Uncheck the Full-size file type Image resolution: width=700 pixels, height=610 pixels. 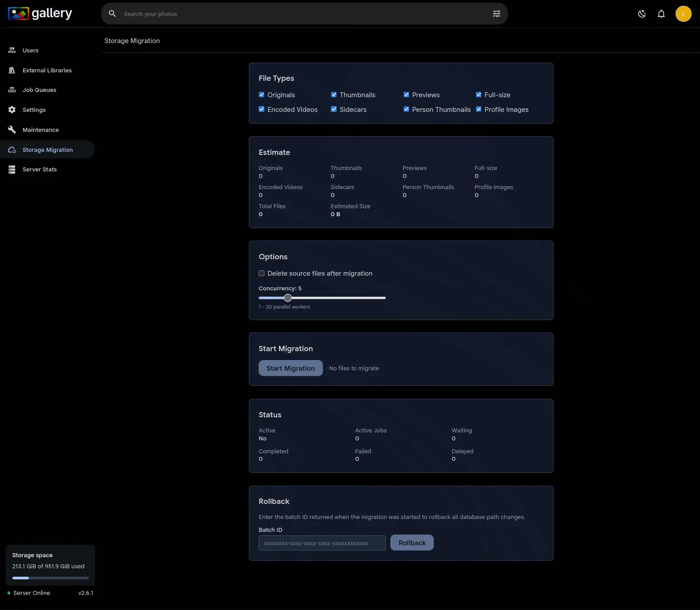tap(479, 95)
